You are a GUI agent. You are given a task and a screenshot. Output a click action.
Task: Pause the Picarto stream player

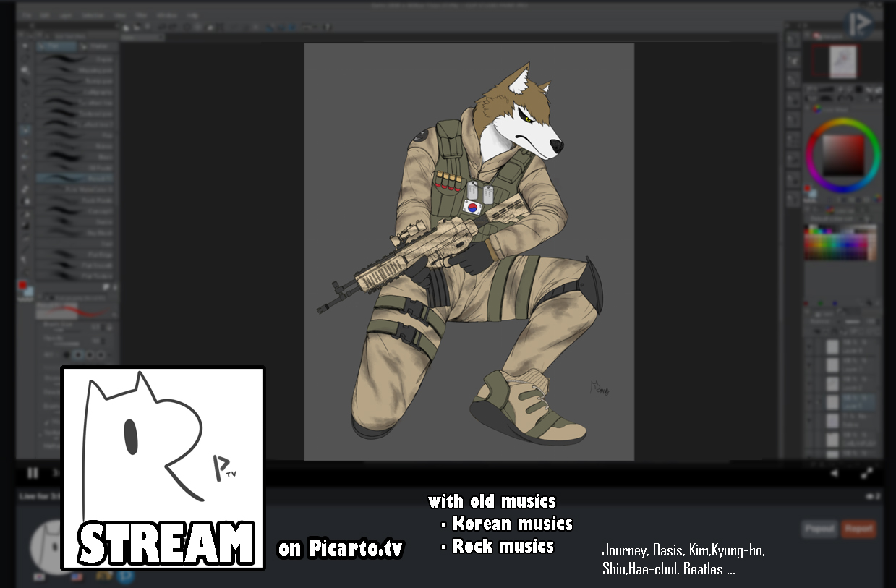point(33,473)
